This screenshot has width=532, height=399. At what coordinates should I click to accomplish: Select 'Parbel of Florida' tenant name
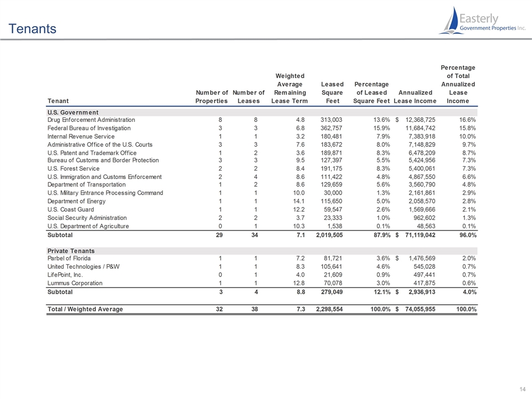[69, 259]
